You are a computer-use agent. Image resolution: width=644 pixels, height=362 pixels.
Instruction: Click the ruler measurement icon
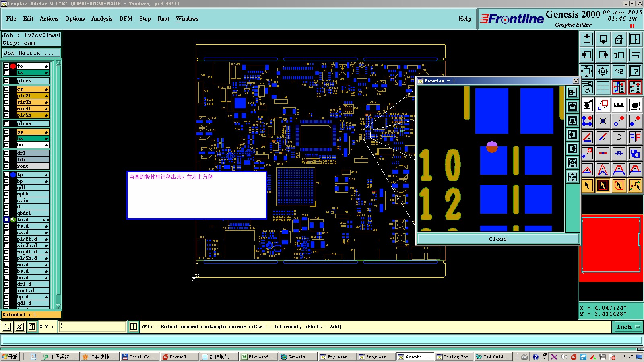tap(619, 105)
